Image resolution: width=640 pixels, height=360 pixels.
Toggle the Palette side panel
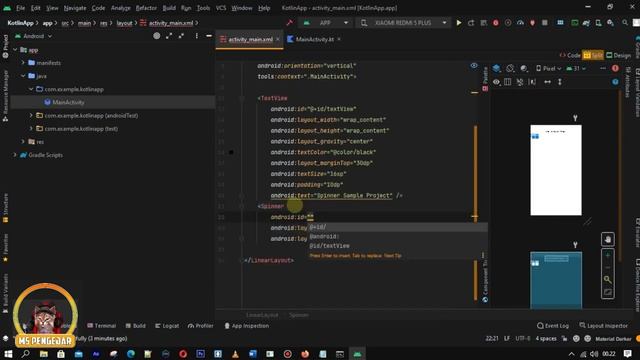485,78
